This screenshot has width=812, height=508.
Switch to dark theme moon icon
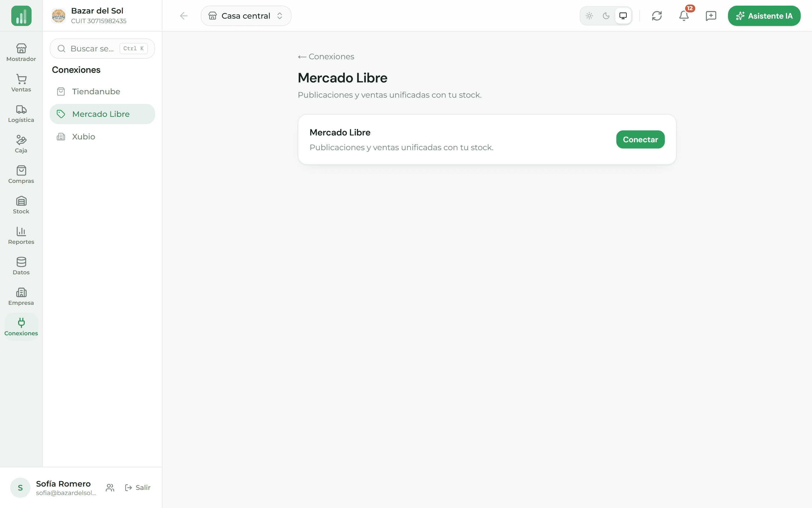[x=606, y=16]
